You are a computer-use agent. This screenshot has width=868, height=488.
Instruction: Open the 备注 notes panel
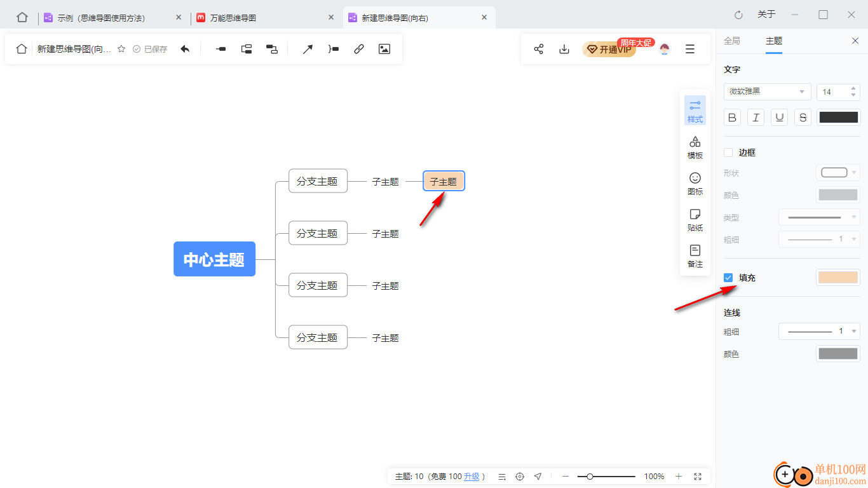pyautogui.click(x=695, y=256)
